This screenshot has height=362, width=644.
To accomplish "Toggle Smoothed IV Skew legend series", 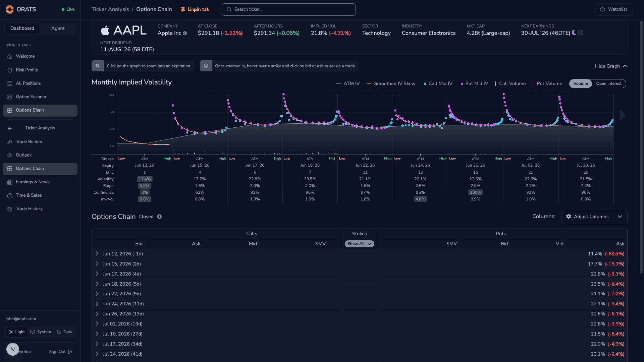I will (391, 83).
